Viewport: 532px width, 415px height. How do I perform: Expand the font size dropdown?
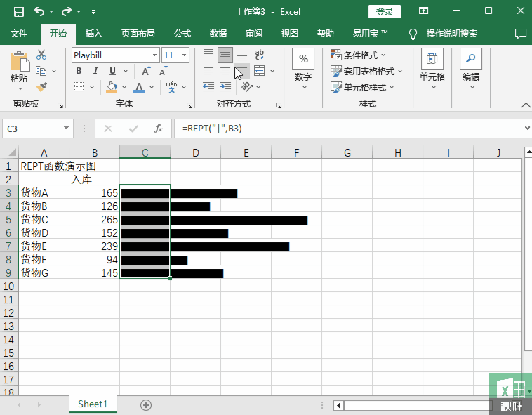[184, 55]
